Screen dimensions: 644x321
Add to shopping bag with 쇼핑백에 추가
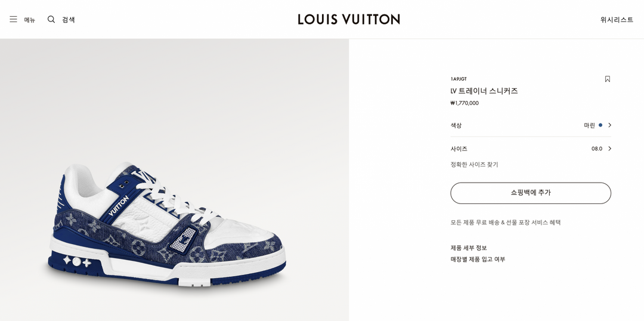click(x=531, y=193)
